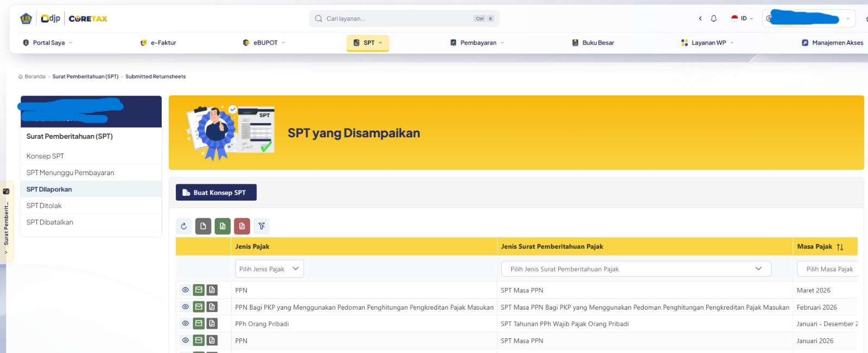Expand the eBUPOT menu
Viewport: 868px width, 353px height.
coord(264,43)
